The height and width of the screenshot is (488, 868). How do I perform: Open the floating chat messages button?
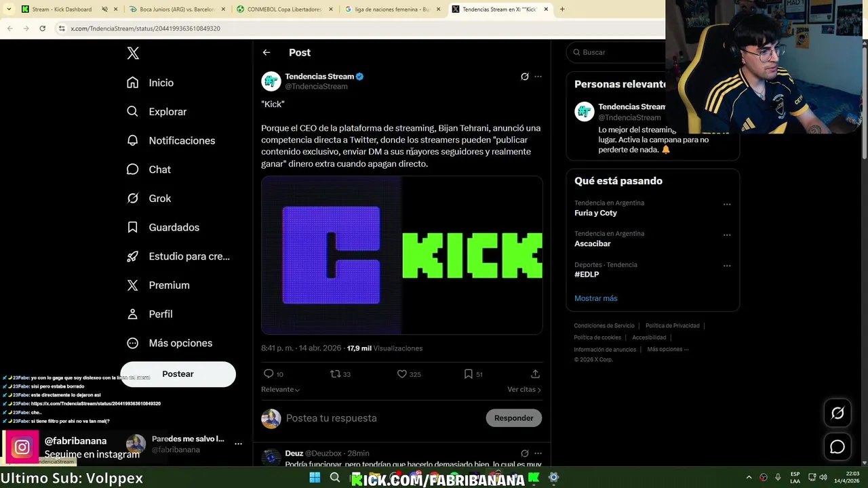[837, 447]
